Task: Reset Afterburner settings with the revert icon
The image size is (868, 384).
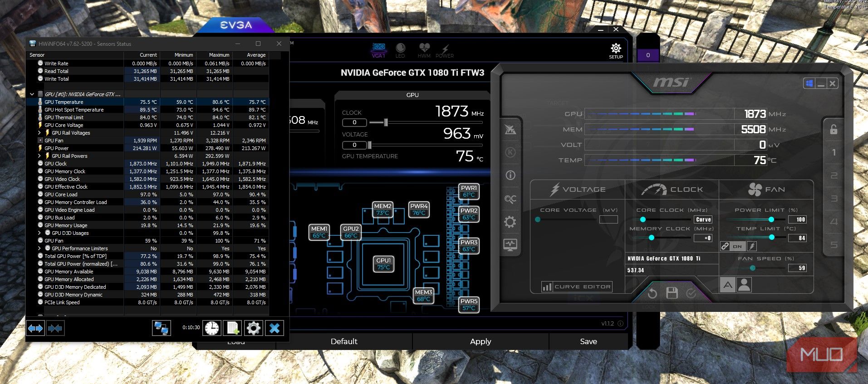Action: [652, 293]
